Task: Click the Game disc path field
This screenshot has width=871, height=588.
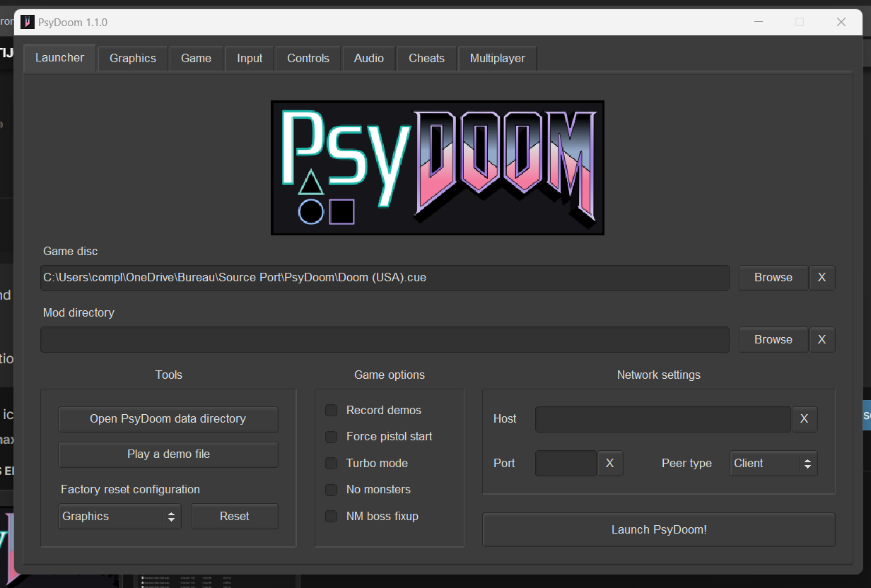Action: [x=385, y=278]
